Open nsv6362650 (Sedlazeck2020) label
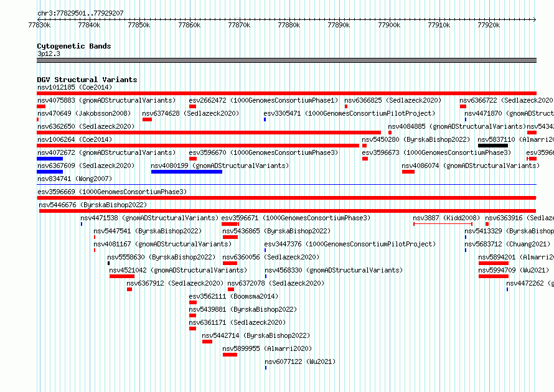Screen dimensions: 554x392 click(86, 126)
